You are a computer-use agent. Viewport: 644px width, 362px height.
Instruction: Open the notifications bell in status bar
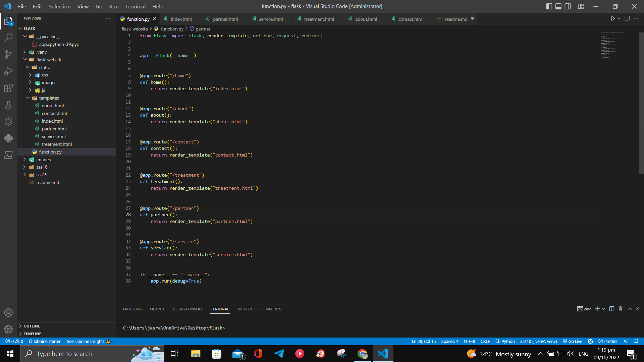click(637, 341)
